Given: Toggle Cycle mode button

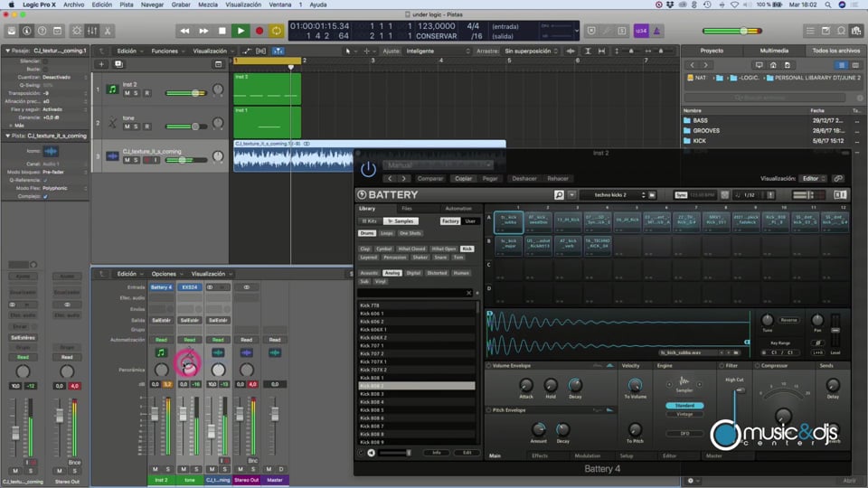Looking at the screenshot, I should pyautogui.click(x=277, y=31).
